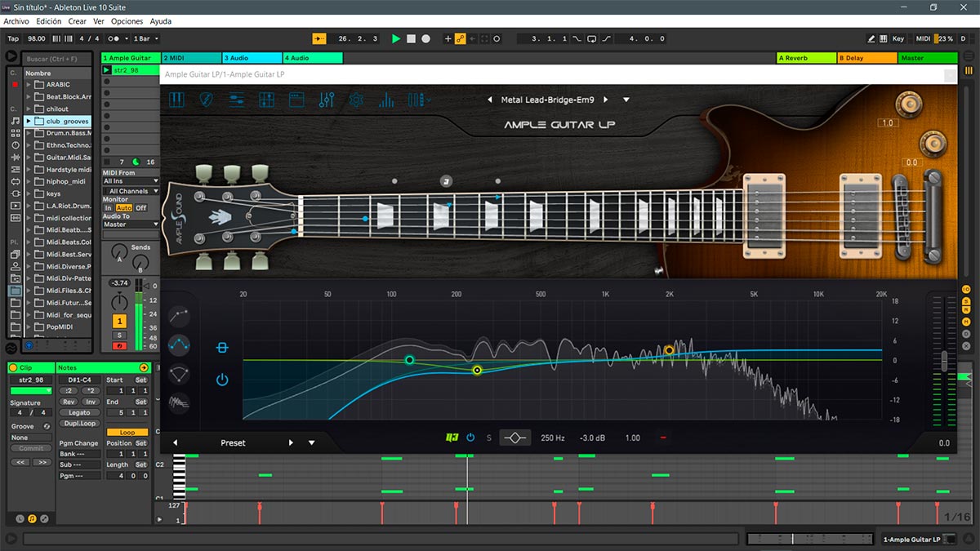The width and height of the screenshot is (980, 551).
Task: Set Monitor to Auto
Action: (x=123, y=208)
